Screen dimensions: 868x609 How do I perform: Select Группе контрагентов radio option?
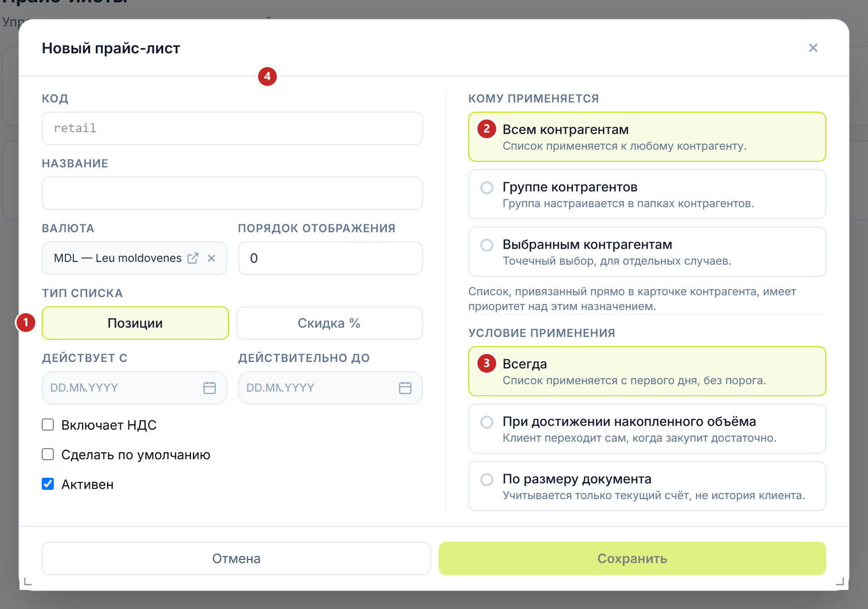pos(647,194)
